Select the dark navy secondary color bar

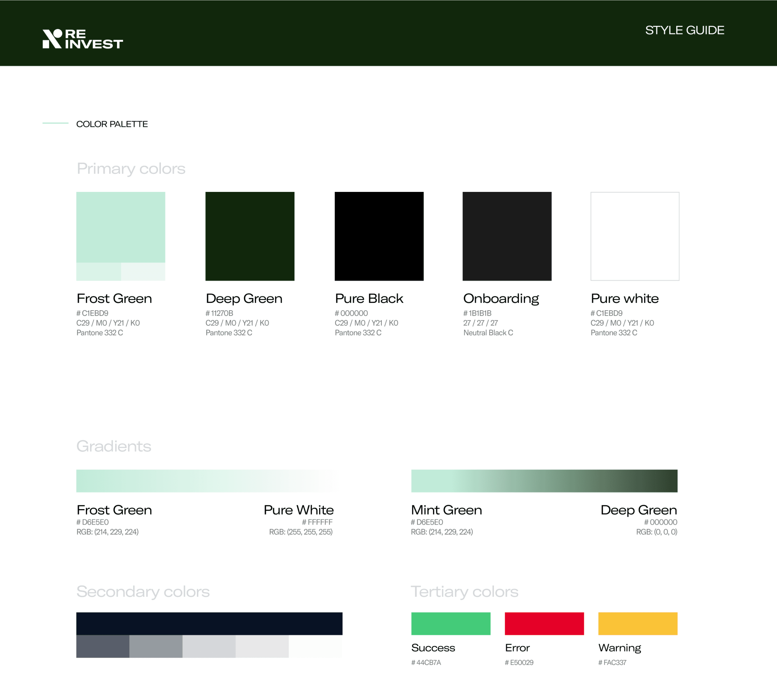point(209,623)
